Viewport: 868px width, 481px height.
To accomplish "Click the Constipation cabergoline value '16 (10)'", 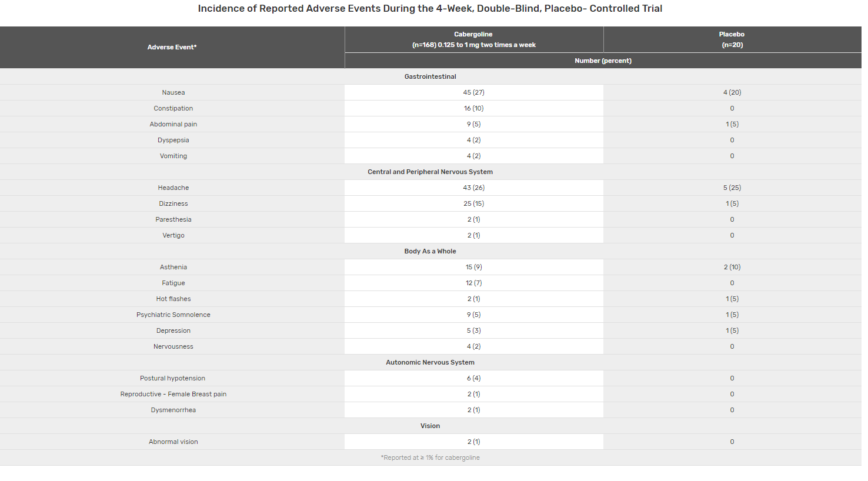I will click(x=474, y=108).
